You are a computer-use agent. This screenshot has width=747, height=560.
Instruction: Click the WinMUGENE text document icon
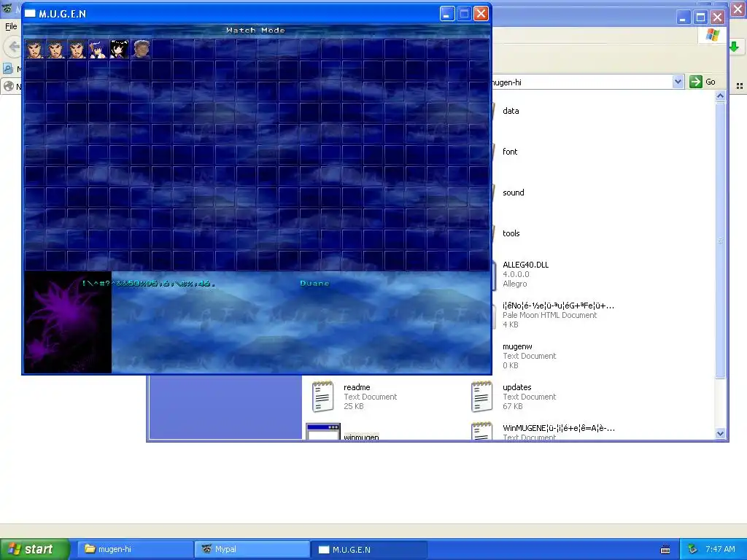481,431
